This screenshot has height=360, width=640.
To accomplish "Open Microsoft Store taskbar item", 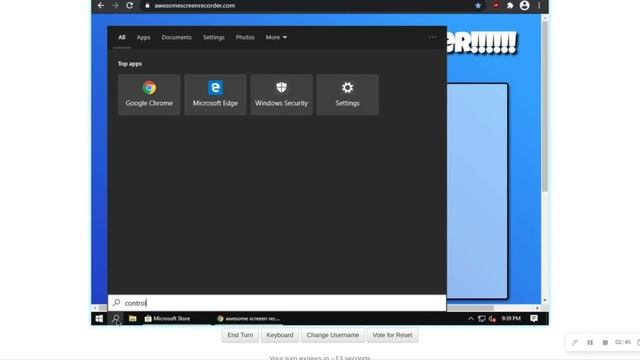I will 167,318.
